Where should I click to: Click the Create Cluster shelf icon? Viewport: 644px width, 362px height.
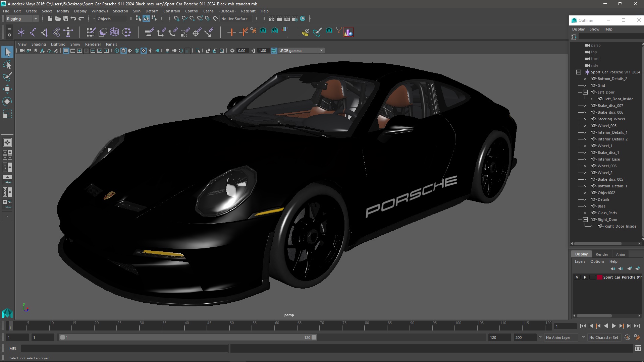(126, 32)
